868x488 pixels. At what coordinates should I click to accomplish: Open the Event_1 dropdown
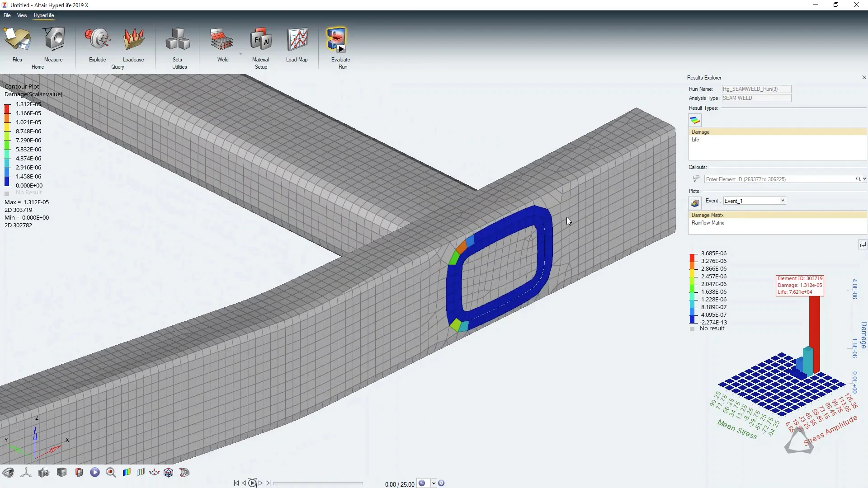coord(754,201)
